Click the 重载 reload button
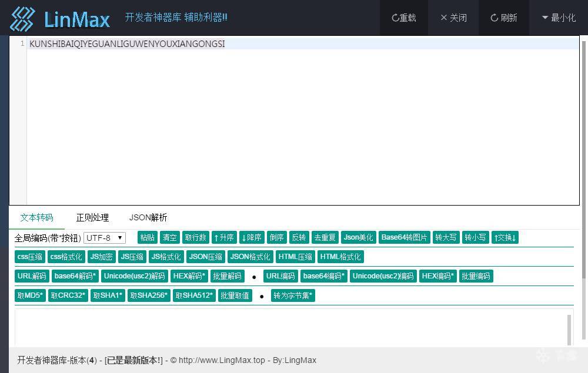The height and width of the screenshot is (373, 588). click(404, 18)
